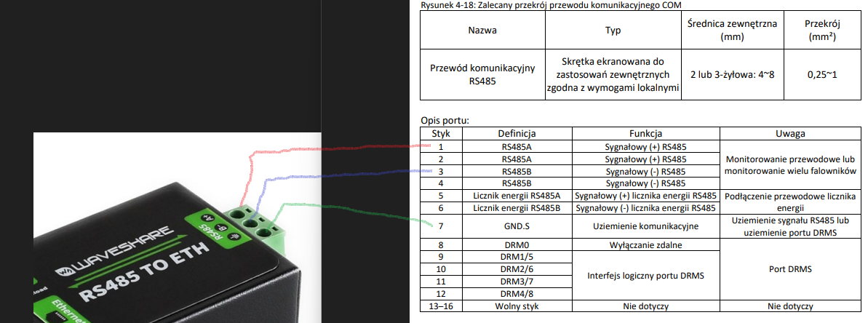Click the 'Wyłączanie zdalne' function cell
This screenshot has width=868, height=323.
(645, 245)
